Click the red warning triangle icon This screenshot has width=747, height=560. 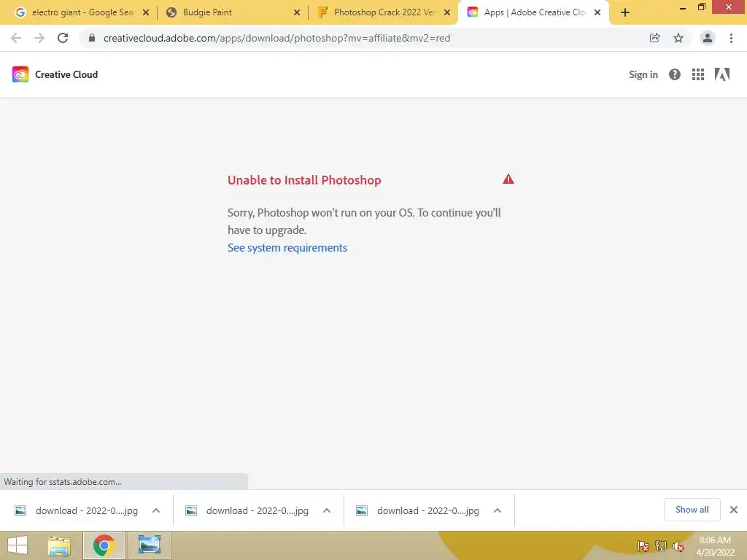(508, 179)
